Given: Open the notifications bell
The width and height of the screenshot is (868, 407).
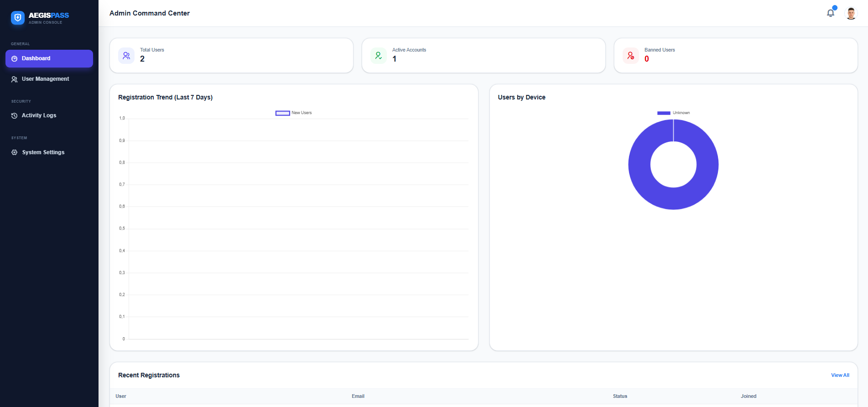Looking at the screenshot, I should click(830, 13).
